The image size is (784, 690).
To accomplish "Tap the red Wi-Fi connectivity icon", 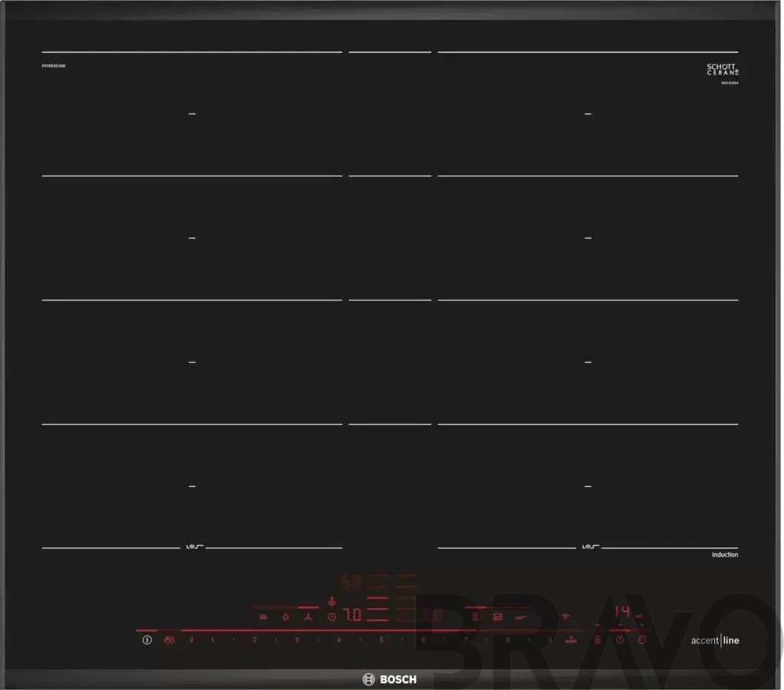I will click(x=566, y=616).
